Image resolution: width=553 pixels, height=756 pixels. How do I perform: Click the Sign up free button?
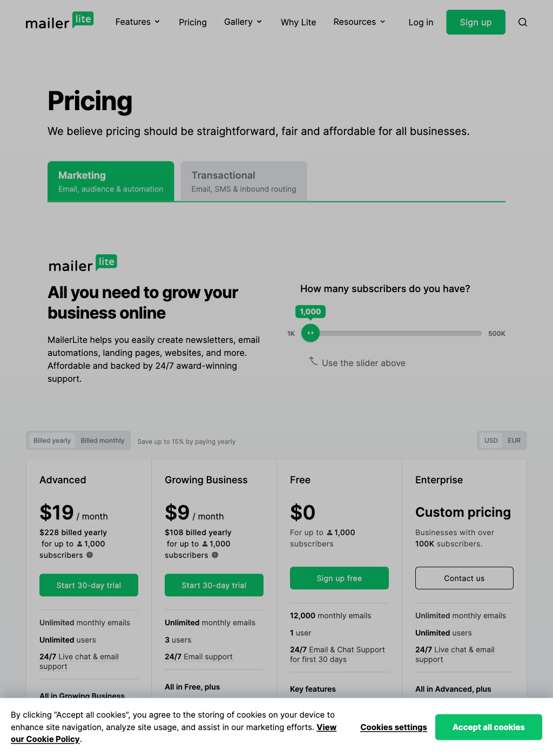[x=339, y=578]
